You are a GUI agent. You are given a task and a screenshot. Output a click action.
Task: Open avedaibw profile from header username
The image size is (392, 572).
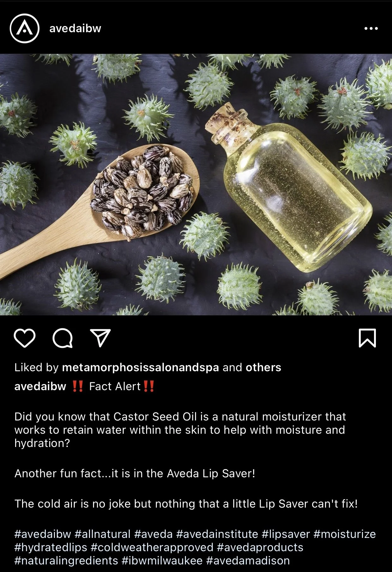pyautogui.click(x=75, y=28)
